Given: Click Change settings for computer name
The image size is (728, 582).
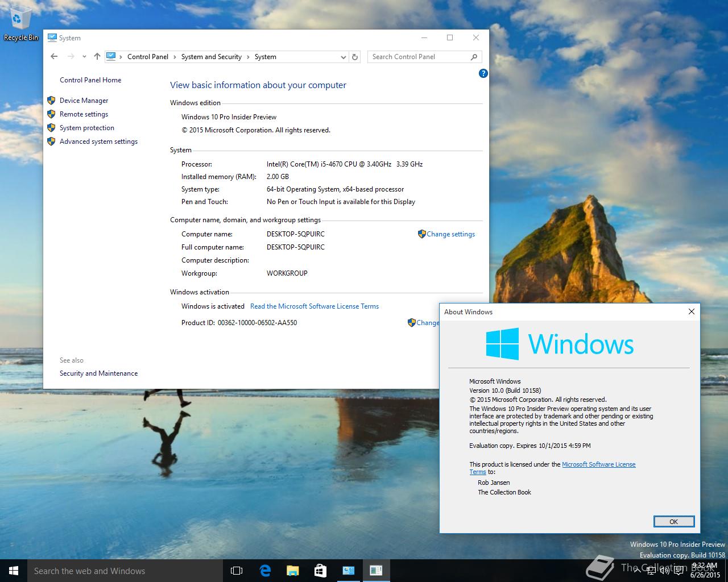Looking at the screenshot, I should (450, 234).
